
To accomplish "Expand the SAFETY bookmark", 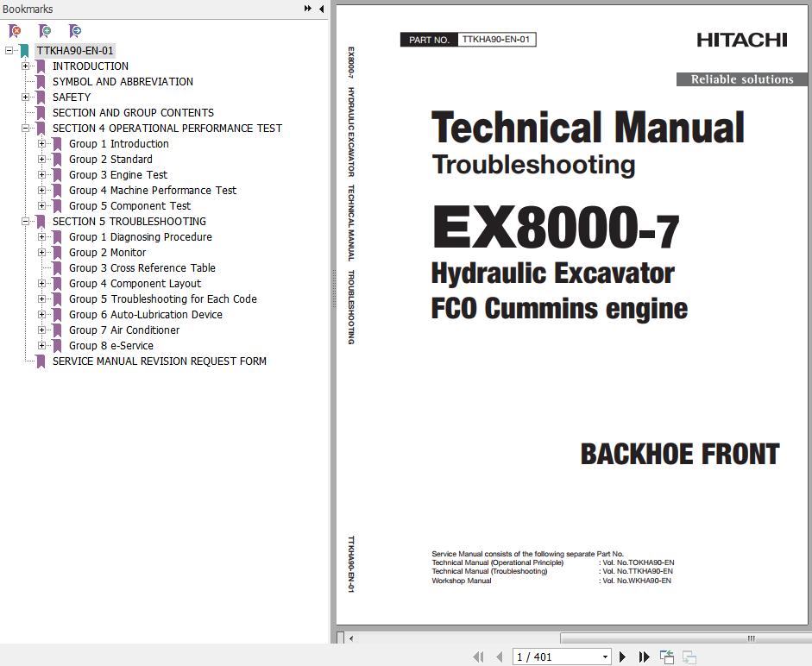I will 25,97.
